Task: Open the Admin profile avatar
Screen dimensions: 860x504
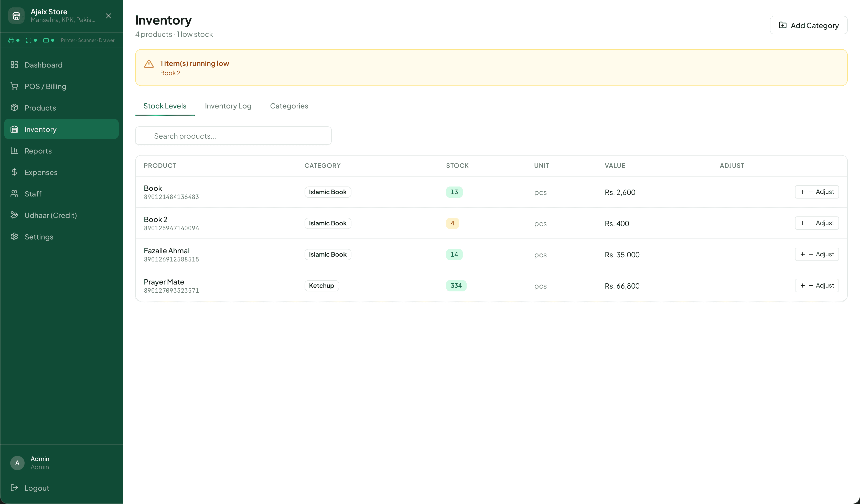Action: [17, 463]
